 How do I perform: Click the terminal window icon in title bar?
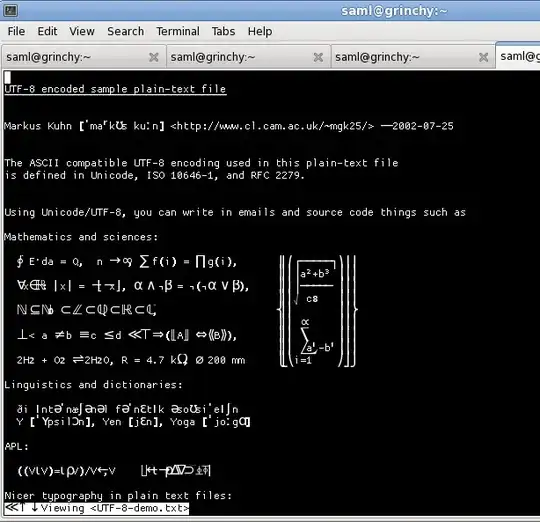point(10,10)
